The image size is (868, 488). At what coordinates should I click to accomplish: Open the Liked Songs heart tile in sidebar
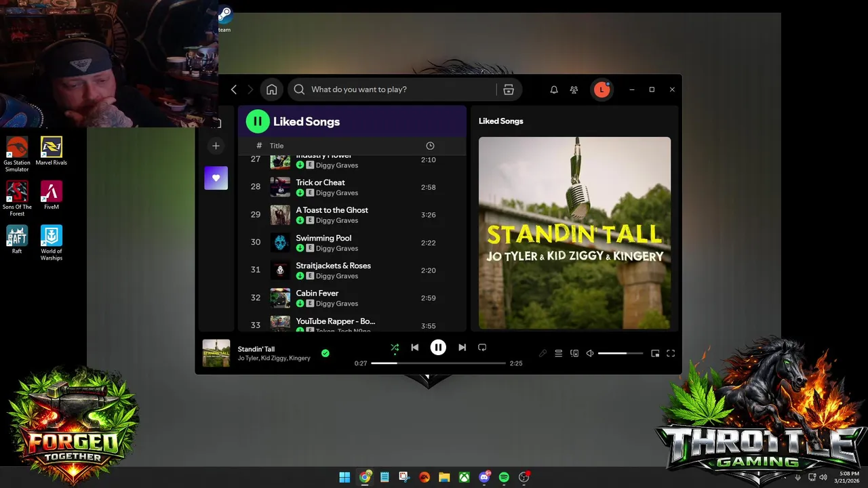216,178
